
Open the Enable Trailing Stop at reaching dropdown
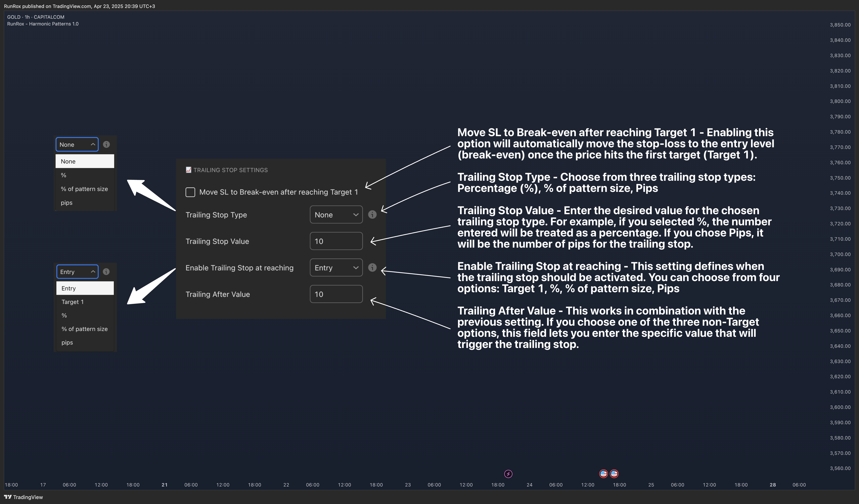pos(336,268)
